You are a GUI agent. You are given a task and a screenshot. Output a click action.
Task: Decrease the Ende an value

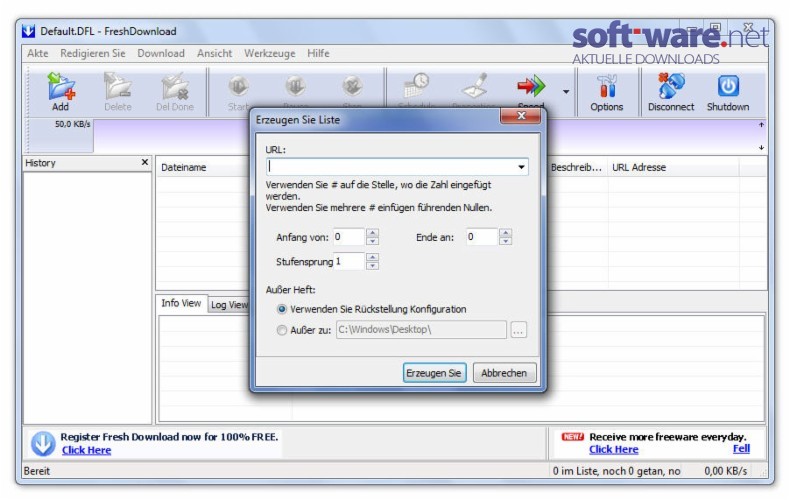click(505, 241)
